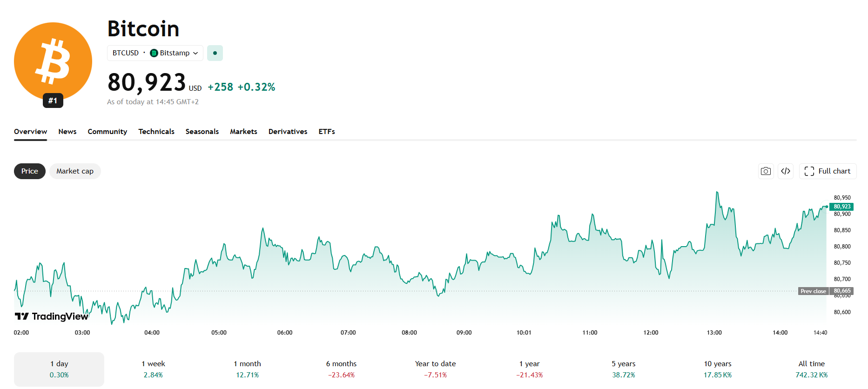Click the green market status dot
Image resolution: width=868 pixels, height=389 pixels.
point(215,53)
